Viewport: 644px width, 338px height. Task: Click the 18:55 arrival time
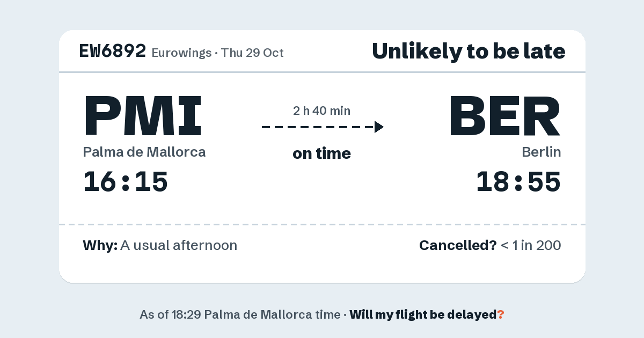[518, 182]
